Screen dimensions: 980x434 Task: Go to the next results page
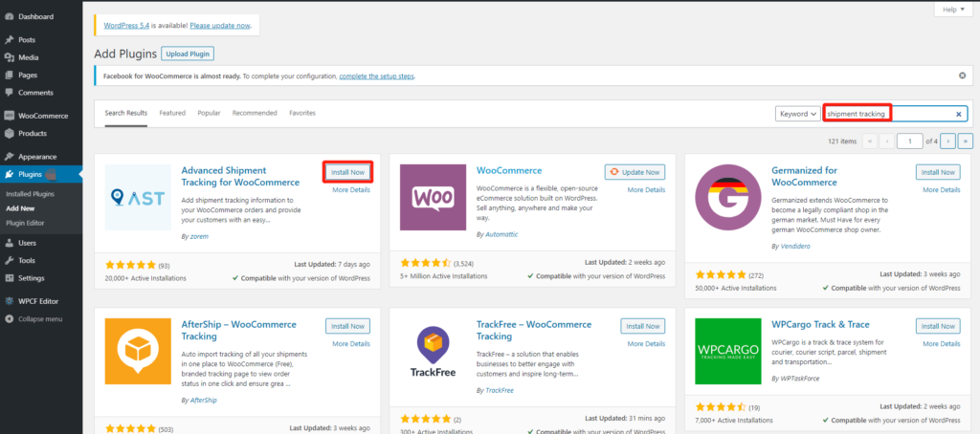pyautogui.click(x=947, y=141)
